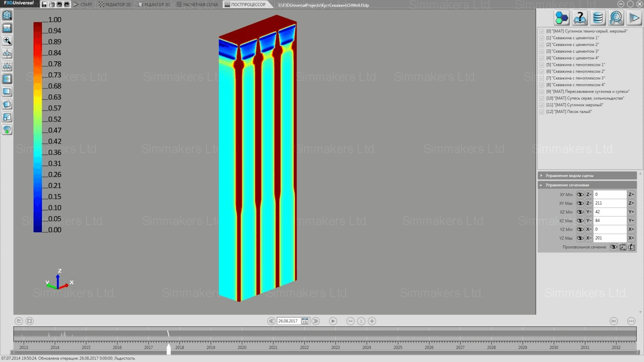Screen dimensions: 644x362
Task: Click the white timeline position marker
Action: tap(169, 350)
